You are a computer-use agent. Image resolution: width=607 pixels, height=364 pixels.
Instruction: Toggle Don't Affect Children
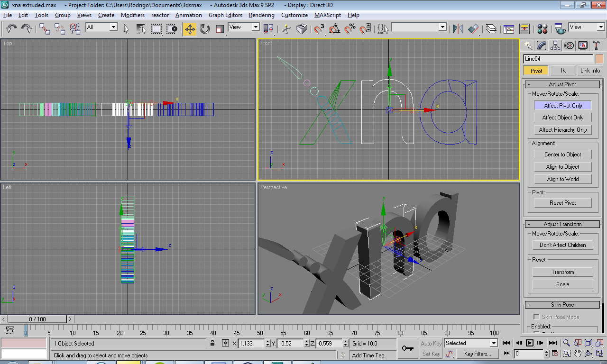[x=563, y=245]
